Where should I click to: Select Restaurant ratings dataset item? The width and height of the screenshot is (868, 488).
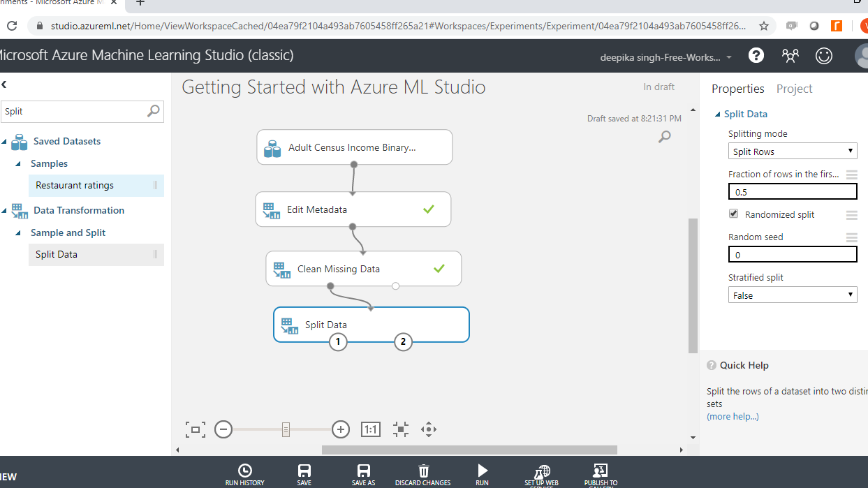click(x=96, y=186)
